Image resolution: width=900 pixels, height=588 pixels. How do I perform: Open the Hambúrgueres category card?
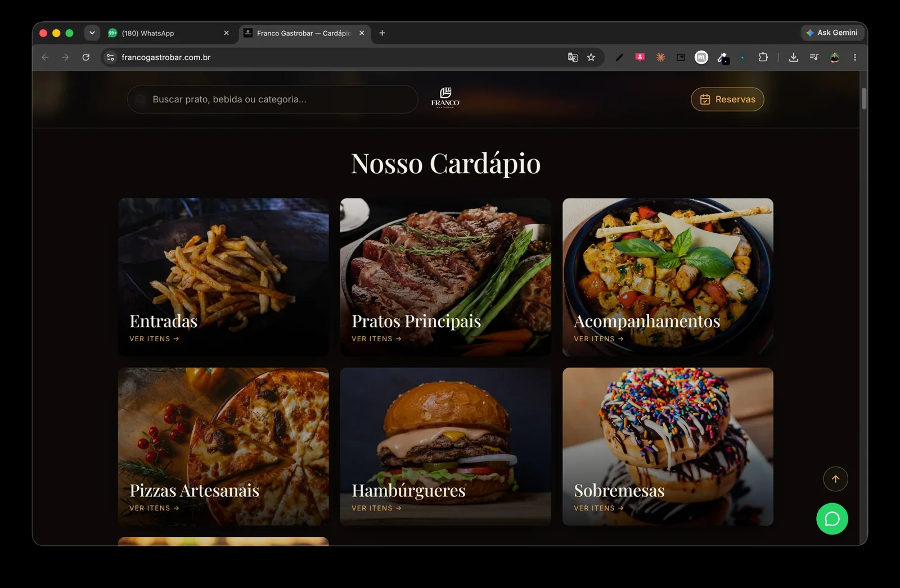click(x=445, y=447)
